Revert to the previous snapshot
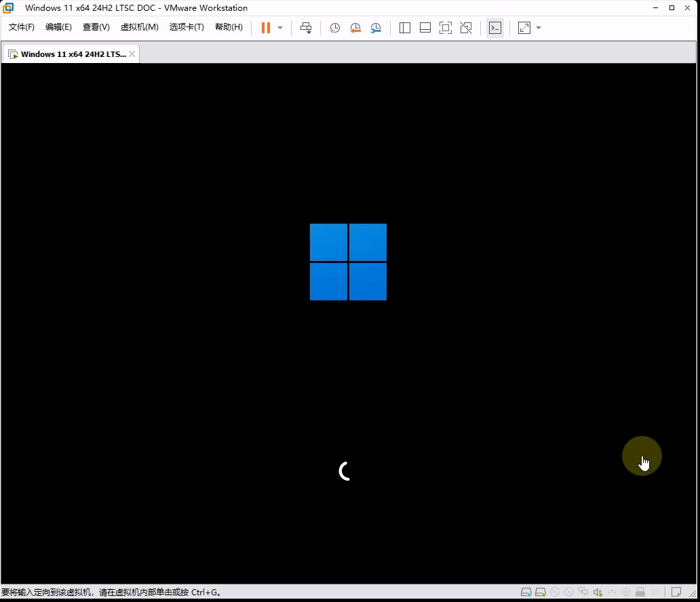The height and width of the screenshot is (602, 700). point(355,28)
